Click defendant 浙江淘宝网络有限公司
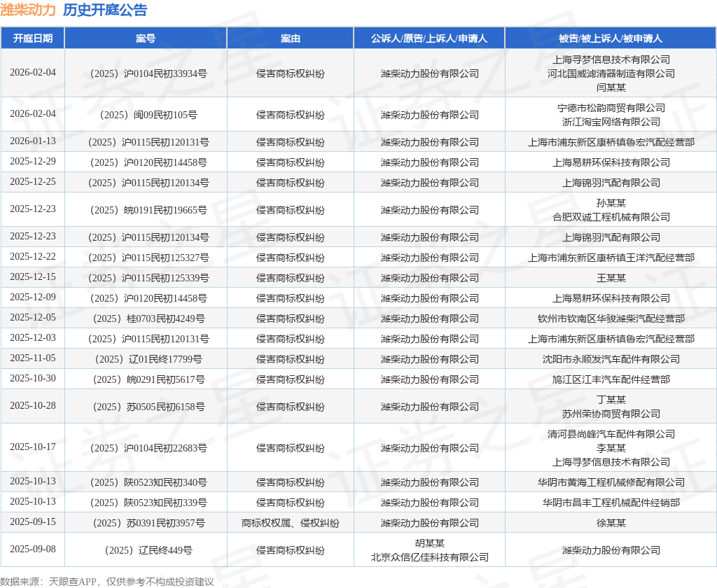The width and height of the screenshot is (717, 588). [611, 122]
